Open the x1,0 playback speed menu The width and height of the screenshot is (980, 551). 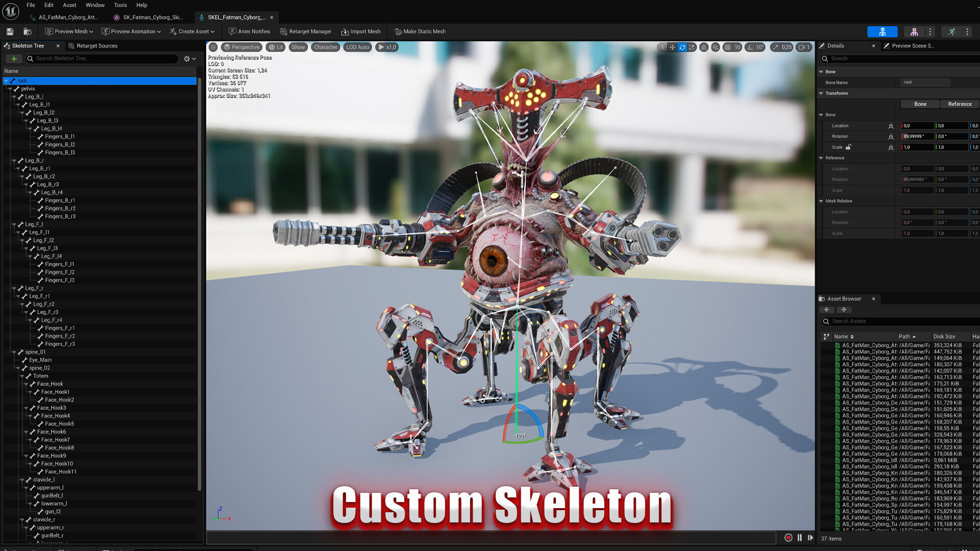(387, 47)
